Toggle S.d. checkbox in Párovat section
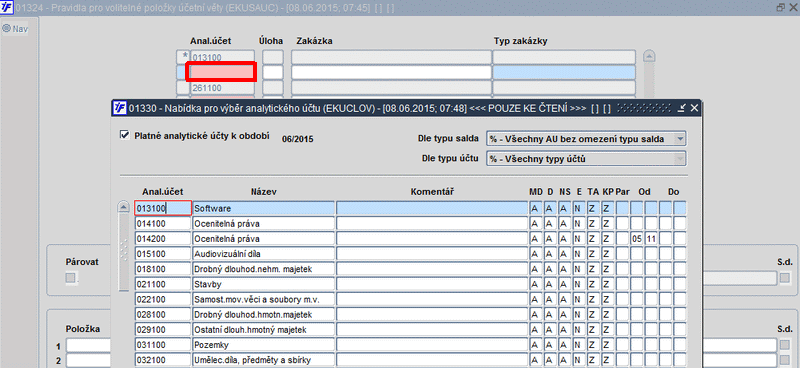 point(785,278)
